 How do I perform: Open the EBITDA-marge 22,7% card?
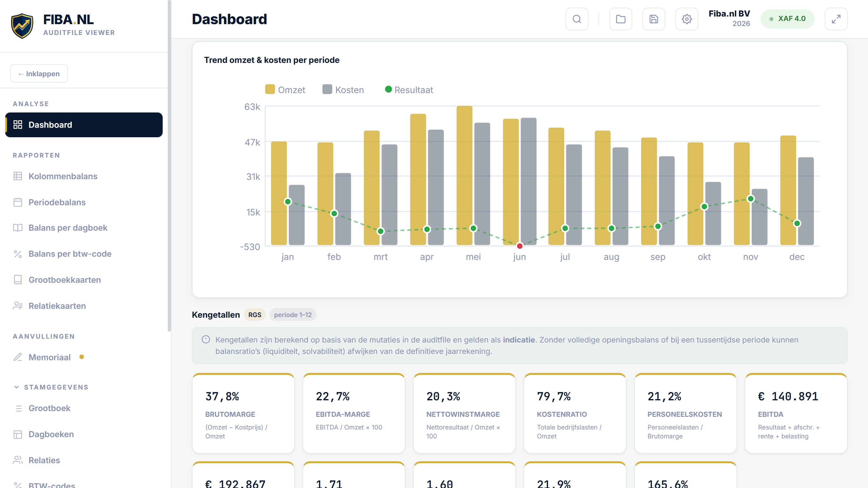coord(354,413)
